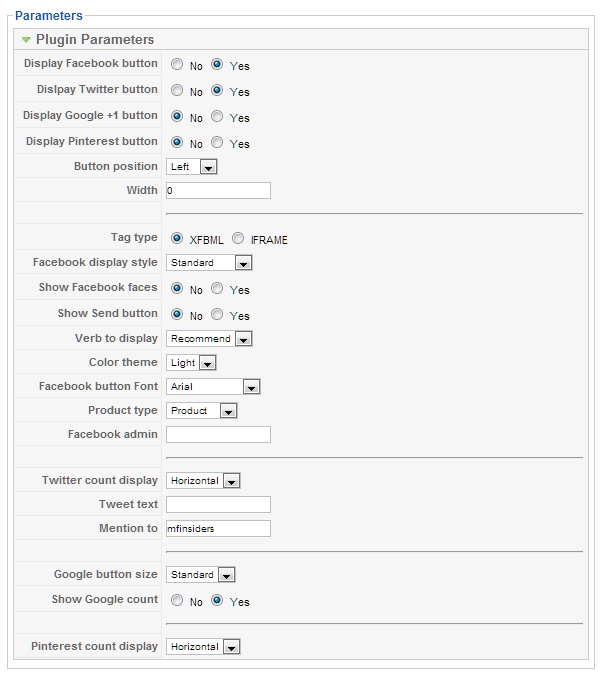This screenshot has width=610, height=680.
Task: Click the Facebook admin text field
Action: 218,434
